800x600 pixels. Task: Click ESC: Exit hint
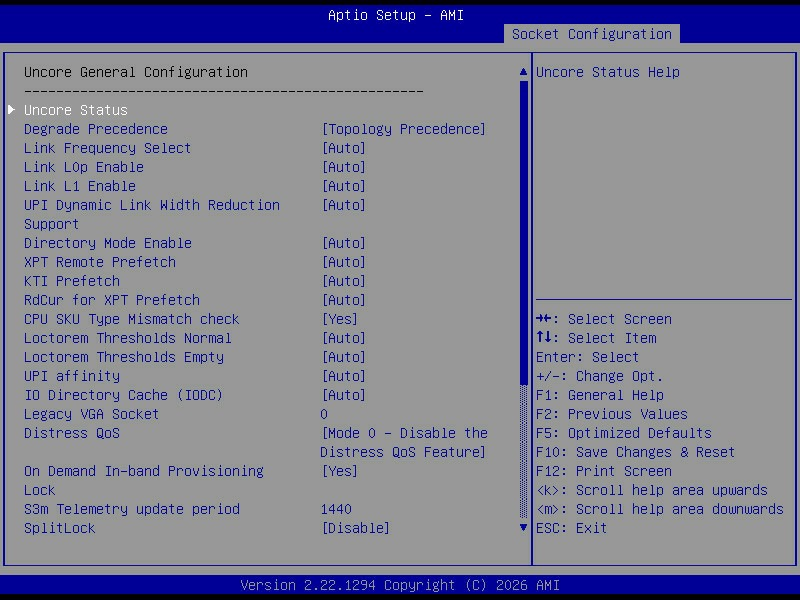(x=571, y=528)
